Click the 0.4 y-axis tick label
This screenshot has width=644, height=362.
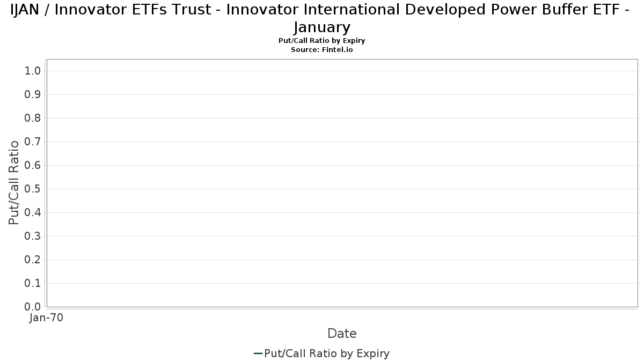click(33, 212)
